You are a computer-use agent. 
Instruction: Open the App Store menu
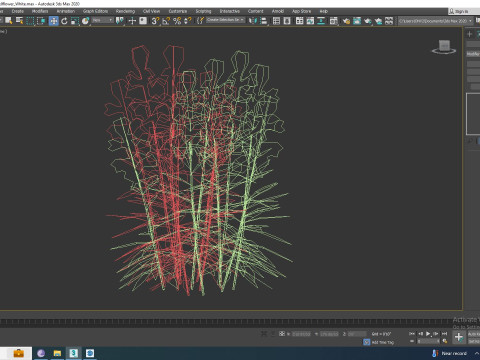tap(301, 11)
